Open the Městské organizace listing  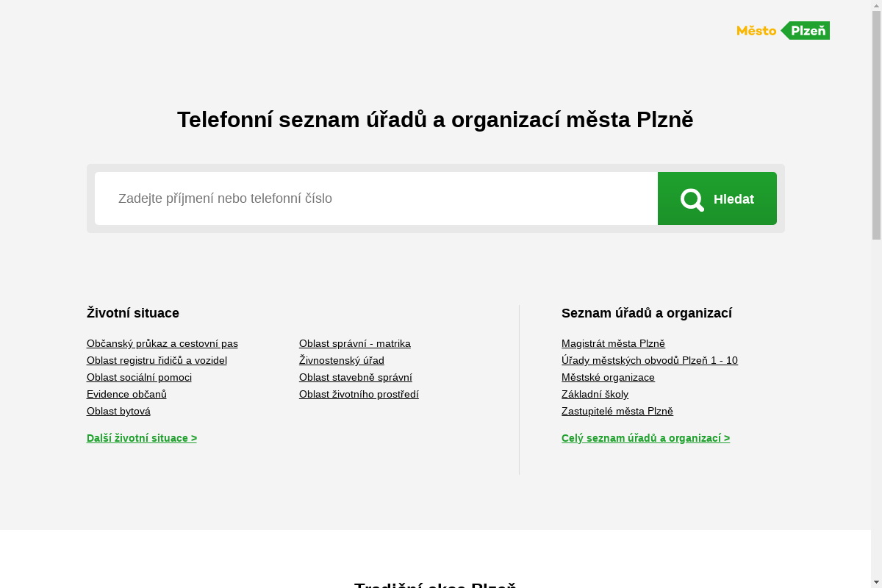(608, 377)
